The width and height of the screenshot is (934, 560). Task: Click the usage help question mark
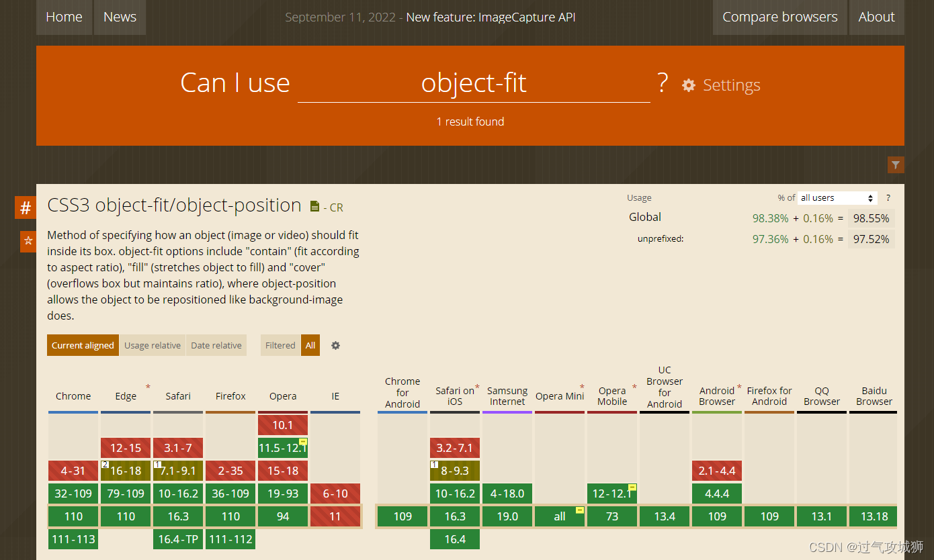888,198
